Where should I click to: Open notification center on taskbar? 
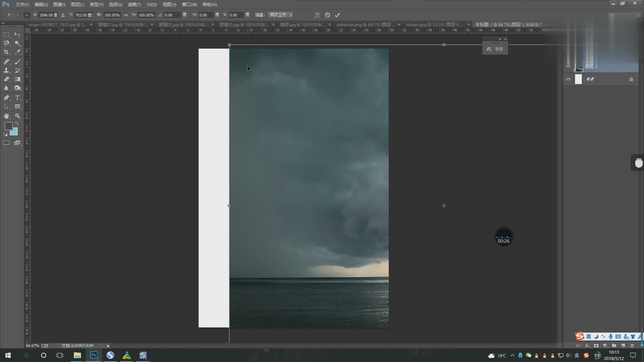click(x=633, y=355)
